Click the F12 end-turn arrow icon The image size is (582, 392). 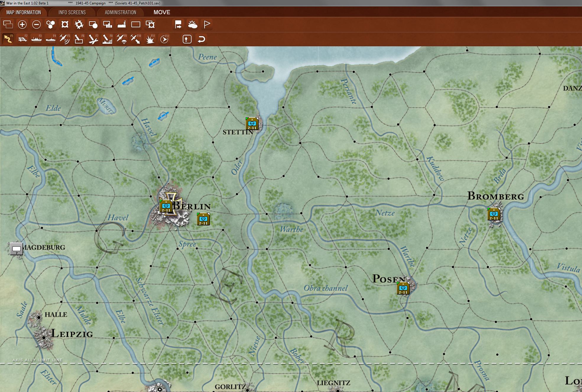[x=164, y=39]
